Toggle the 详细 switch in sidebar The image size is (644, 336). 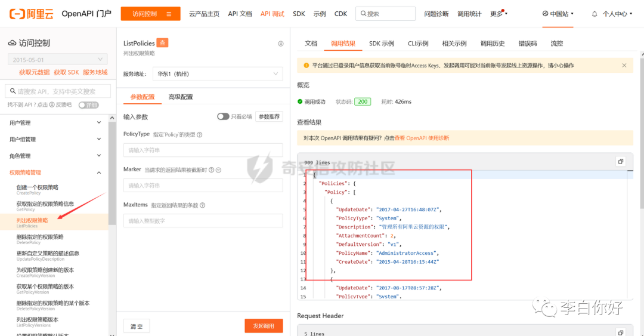[89, 105]
